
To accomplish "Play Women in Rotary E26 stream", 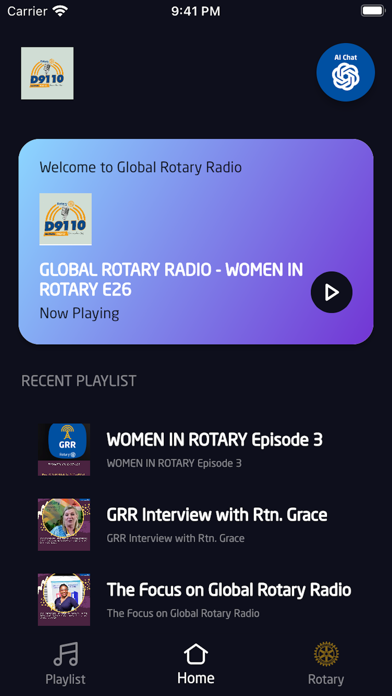I will [x=332, y=292].
